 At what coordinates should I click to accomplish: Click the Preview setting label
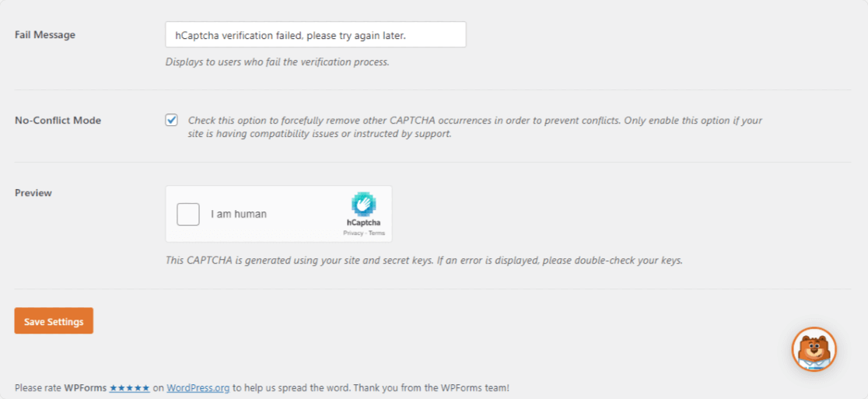pos(33,193)
